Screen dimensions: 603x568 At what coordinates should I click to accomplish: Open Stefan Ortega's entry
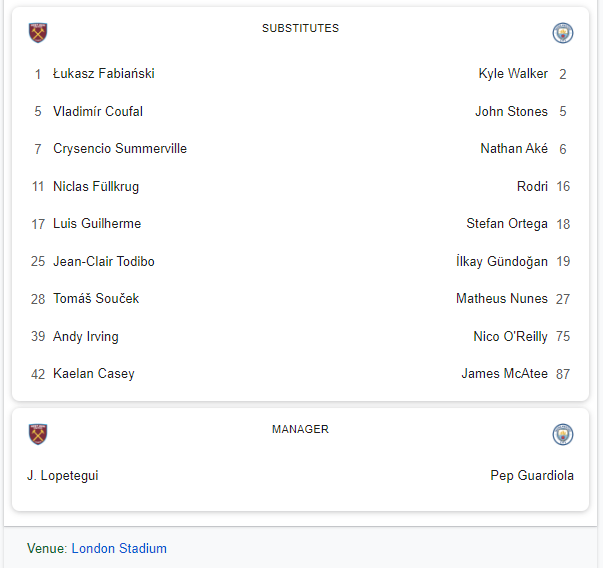tap(506, 224)
